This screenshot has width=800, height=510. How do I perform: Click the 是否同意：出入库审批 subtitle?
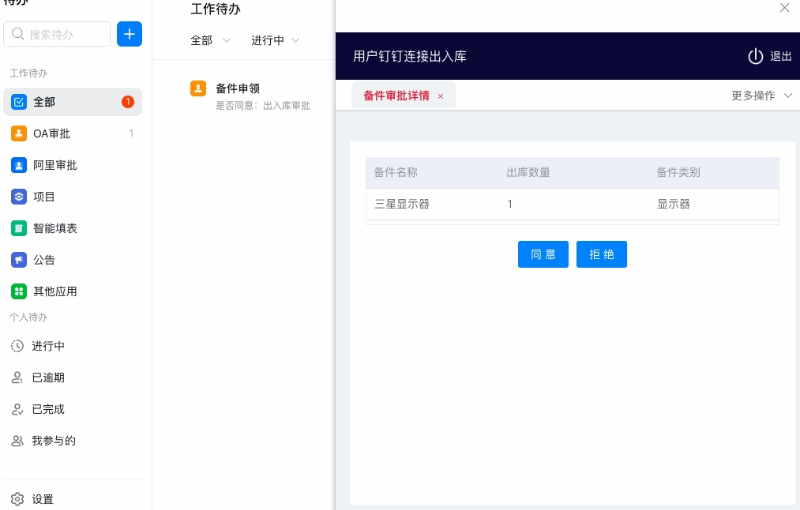tap(263, 106)
